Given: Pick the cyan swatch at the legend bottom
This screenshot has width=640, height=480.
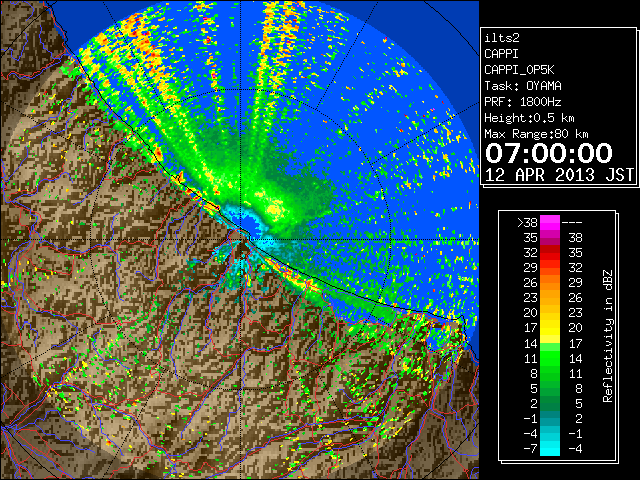Looking at the screenshot, I should 550,448.
